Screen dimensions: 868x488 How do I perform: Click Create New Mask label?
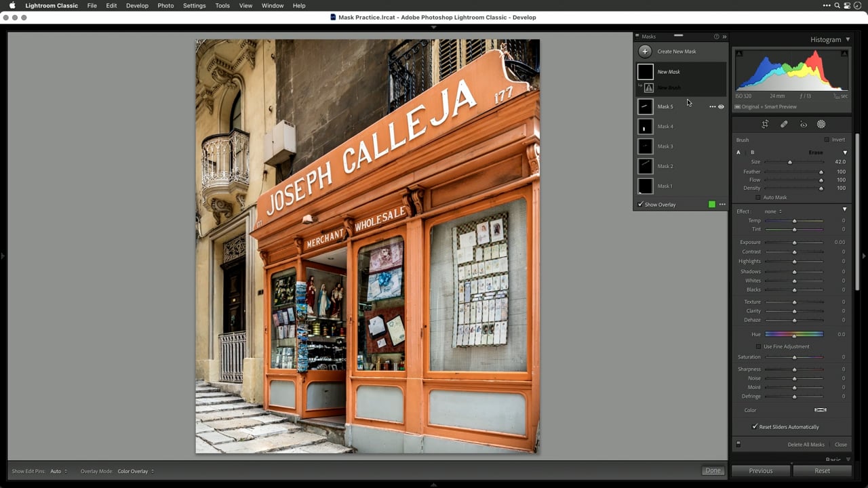(x=677, y=52)
